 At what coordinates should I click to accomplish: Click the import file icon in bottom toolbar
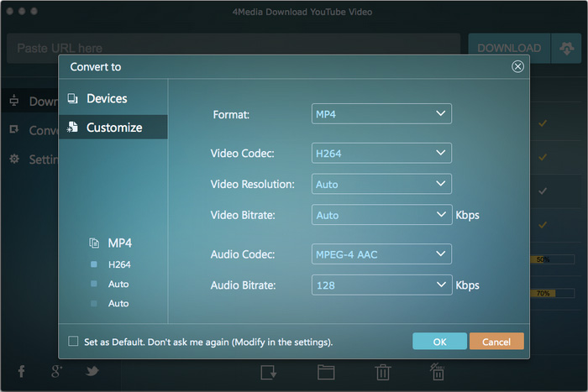coord(269,372)
